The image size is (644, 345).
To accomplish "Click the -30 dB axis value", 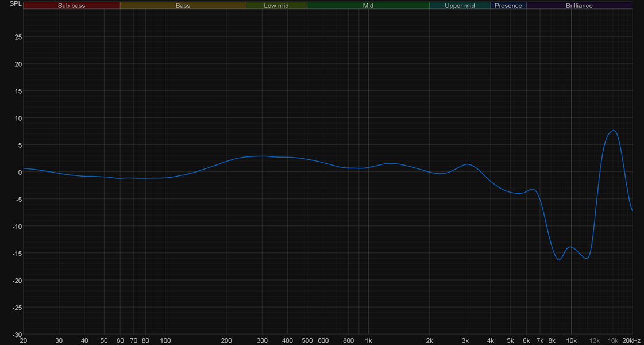I will click(x=17, y=334).
